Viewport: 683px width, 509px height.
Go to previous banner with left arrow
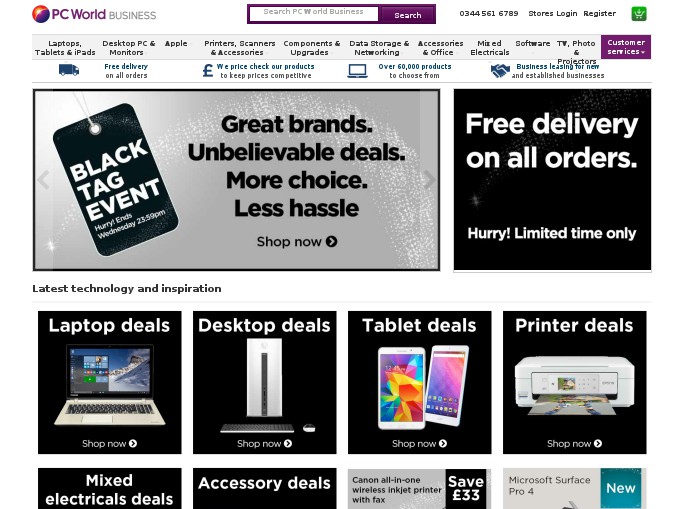(43, 179)
